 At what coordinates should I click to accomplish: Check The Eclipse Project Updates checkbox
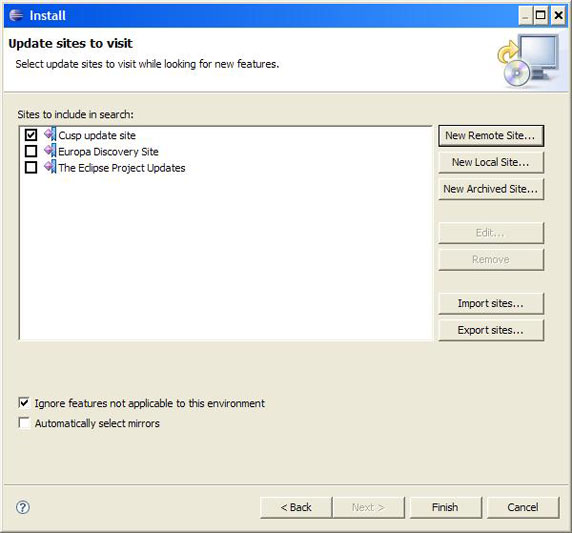(31, 167)
